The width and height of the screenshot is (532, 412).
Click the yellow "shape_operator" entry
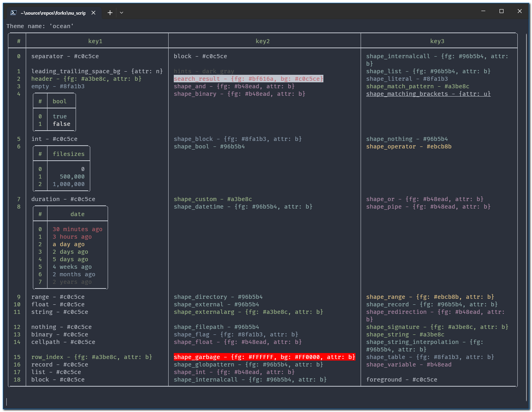pos(409,146)
